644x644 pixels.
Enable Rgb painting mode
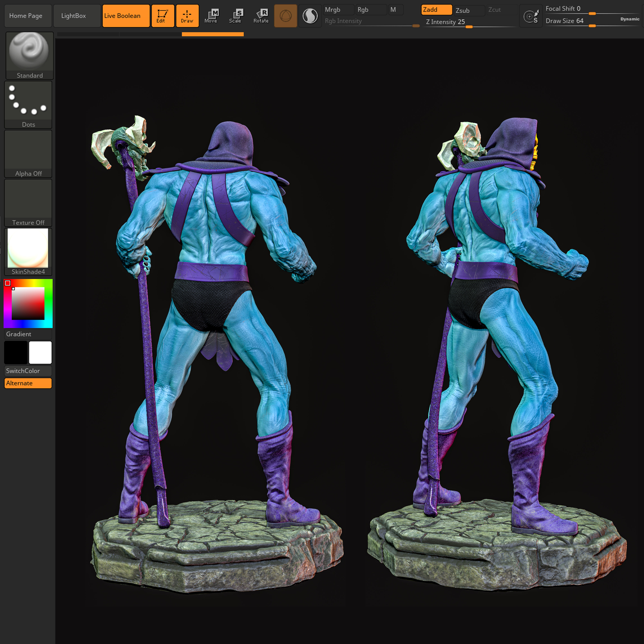(371, 10)
